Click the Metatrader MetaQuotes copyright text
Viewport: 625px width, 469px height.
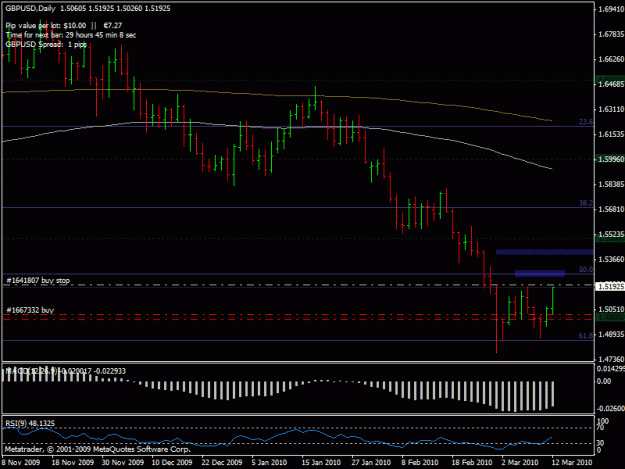98,449
